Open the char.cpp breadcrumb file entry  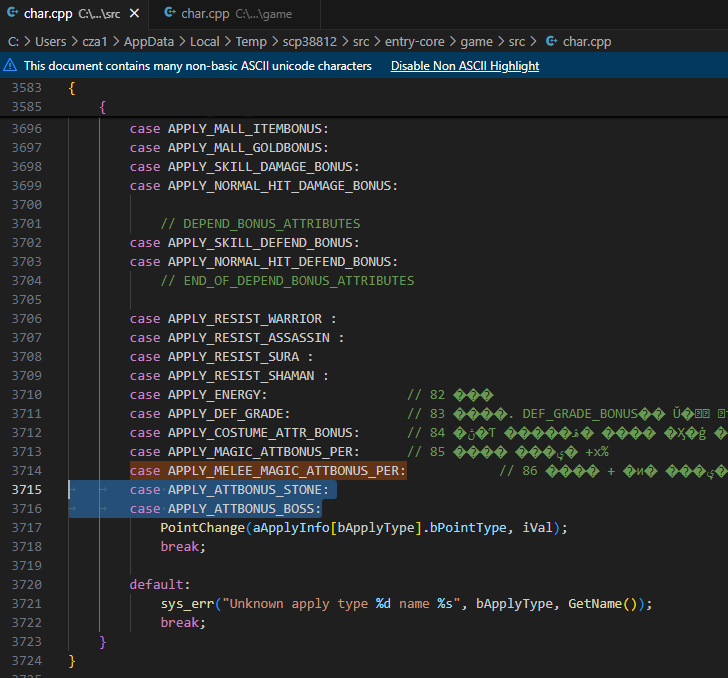pyautogui.click(x=587, y=42)
